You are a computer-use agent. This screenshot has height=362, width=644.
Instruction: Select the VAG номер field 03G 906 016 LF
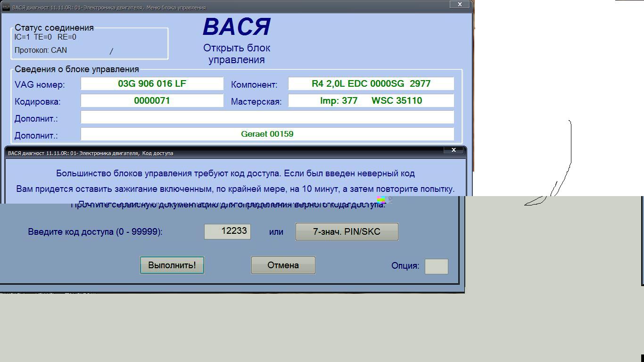152,84
